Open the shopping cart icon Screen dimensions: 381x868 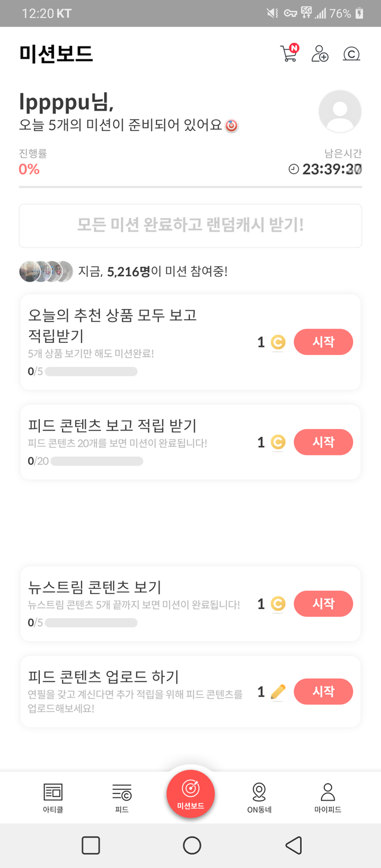tap(289, 54)
